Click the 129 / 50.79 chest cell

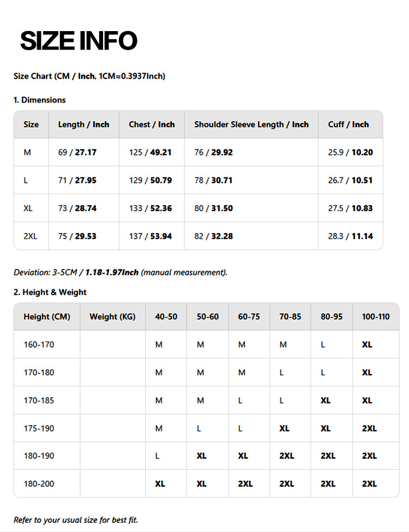[x=150, y=180]
